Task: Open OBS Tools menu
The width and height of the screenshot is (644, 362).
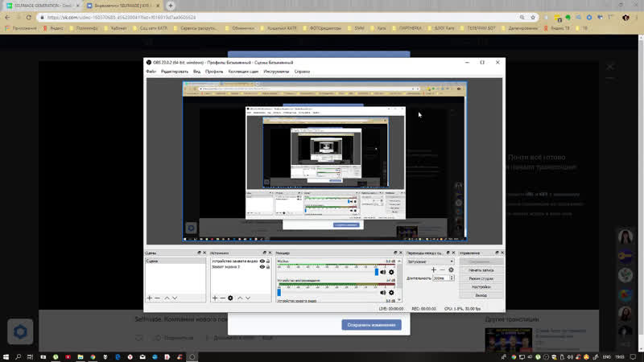Action: click(x=276, y=72)
